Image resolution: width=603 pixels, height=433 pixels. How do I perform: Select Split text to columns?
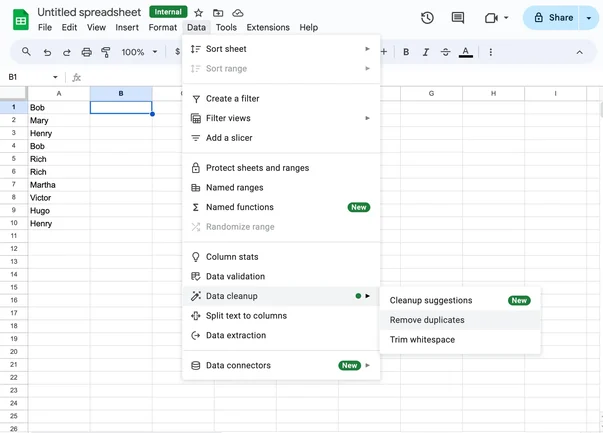tap(246, 316)
